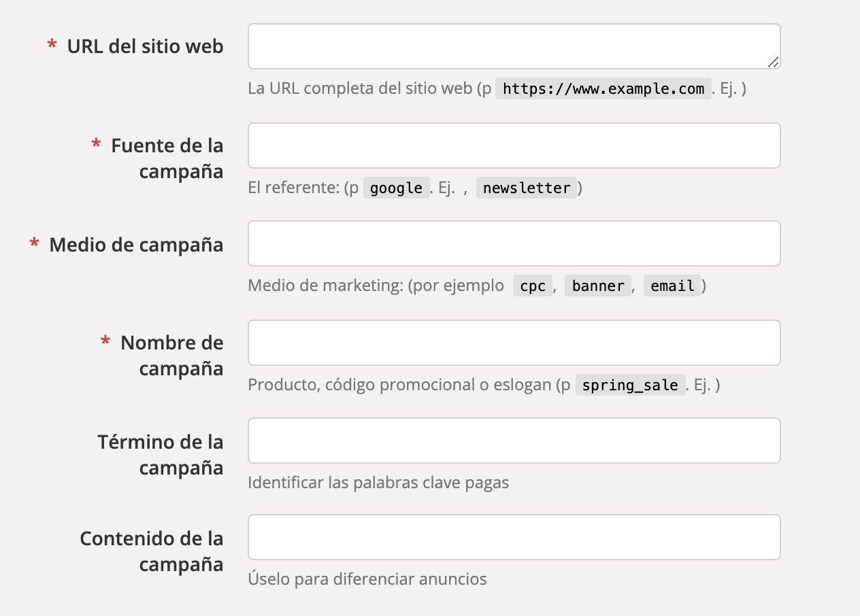Click the "Medio de campaña" label
Screen dimensions: 860x616
(x=136, y=245)
